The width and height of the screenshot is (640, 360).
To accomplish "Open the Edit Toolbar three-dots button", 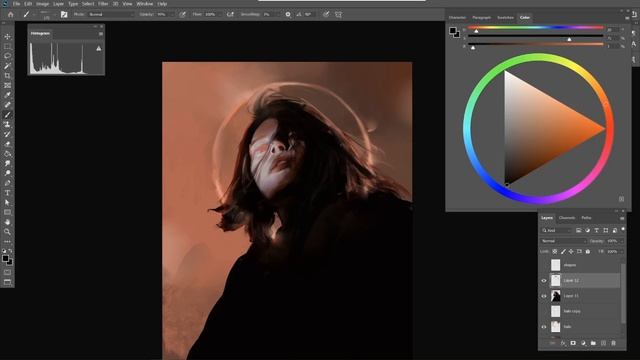I will click(7, 242).
